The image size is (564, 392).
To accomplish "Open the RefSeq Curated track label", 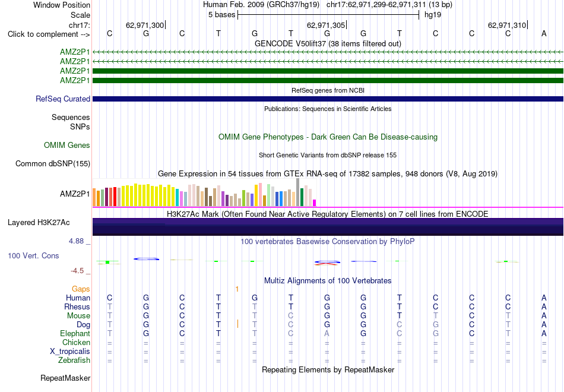I will [x=63, y=99].
